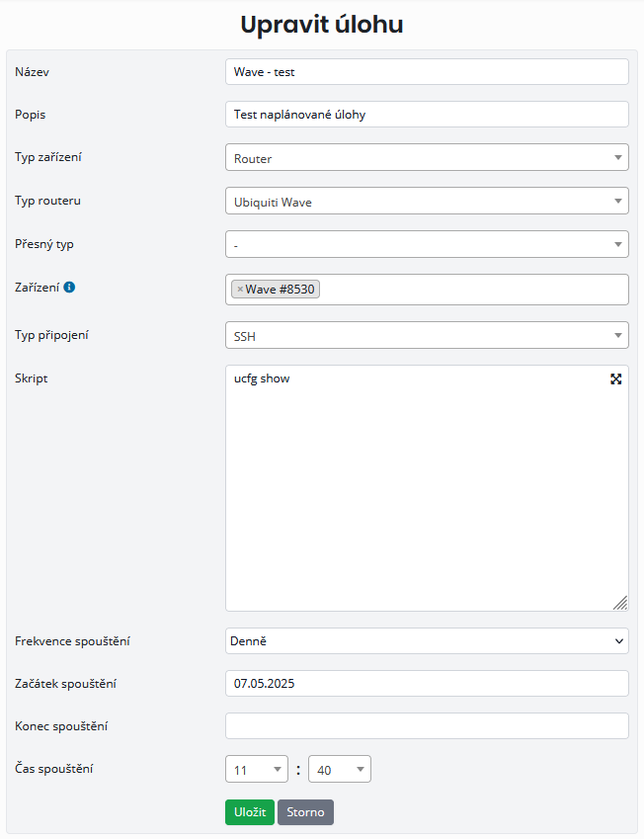
Task: Click the Uložit save button
Action: tap(250, 812)
